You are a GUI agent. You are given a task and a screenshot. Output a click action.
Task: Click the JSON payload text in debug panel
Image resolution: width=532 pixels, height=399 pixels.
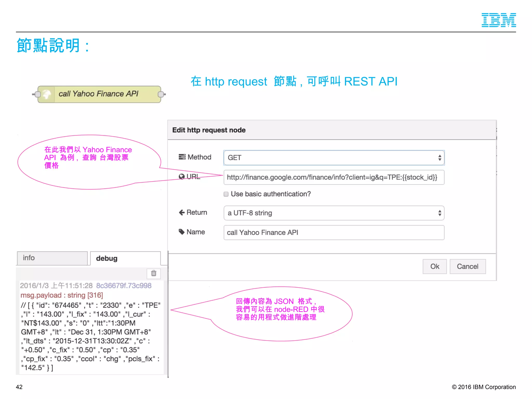(91, 336)
